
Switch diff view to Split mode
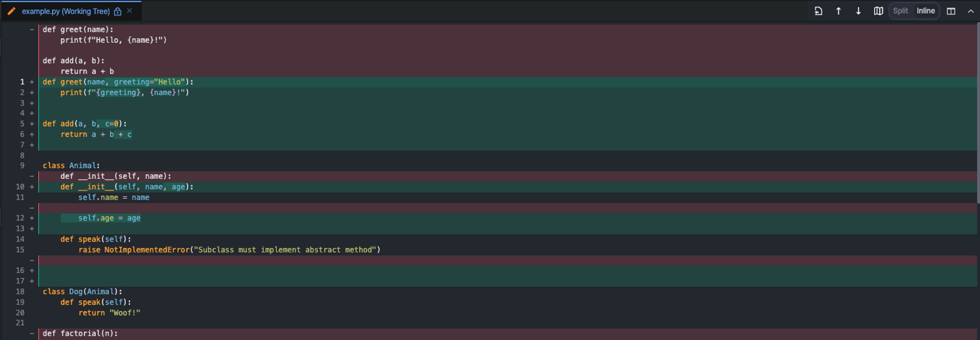(x=900, y=11)
